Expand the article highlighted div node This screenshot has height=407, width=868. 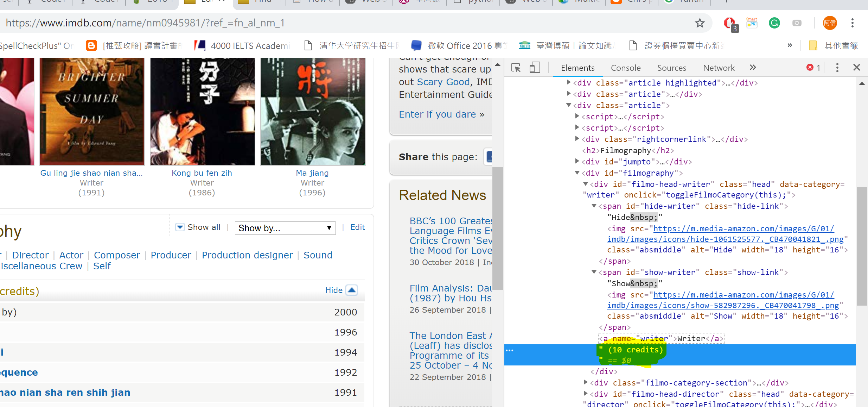568,82
